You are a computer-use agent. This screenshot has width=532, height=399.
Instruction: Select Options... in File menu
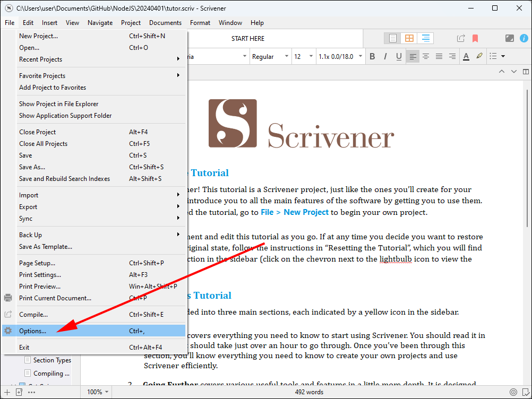point(93,331)
